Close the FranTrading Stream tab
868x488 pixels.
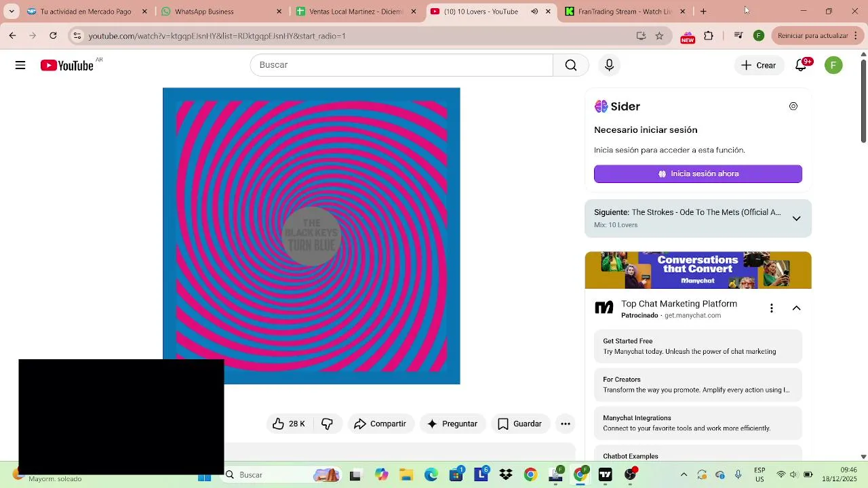[x=682, y=12]
